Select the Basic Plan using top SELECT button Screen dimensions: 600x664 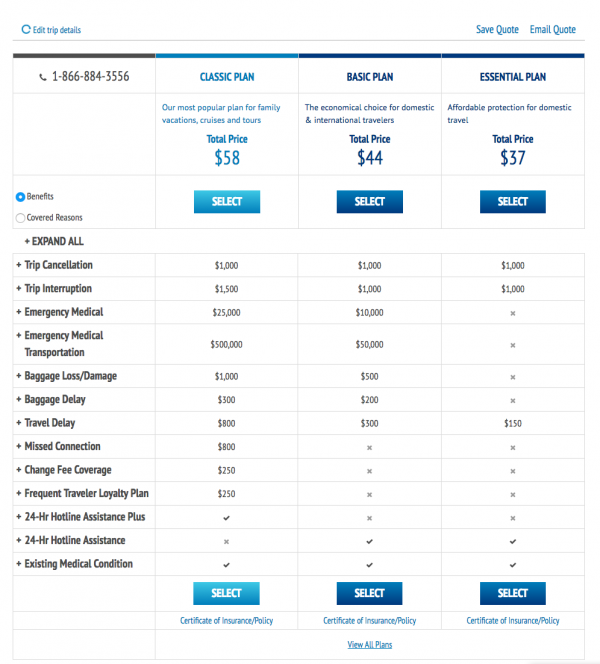click(370, 202)
